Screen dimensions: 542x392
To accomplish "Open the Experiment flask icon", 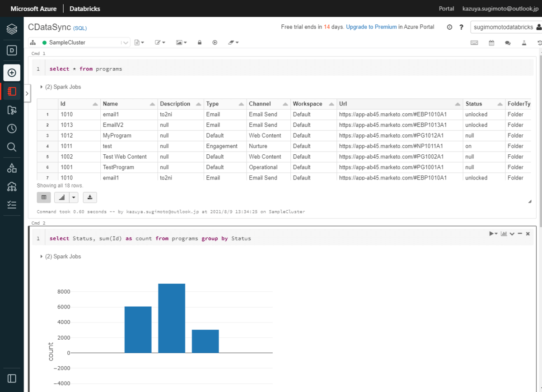I will tap(524, 43).
